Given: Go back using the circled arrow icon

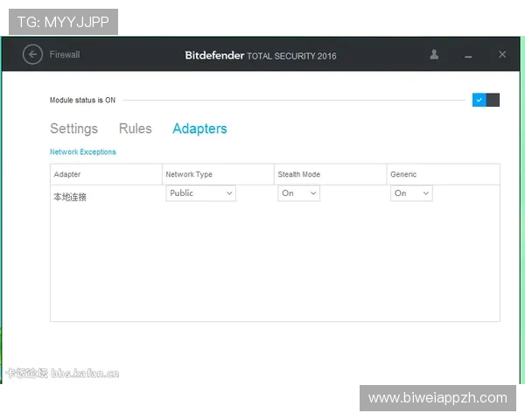Looking at the screenshot, I should tap(32, 54).
